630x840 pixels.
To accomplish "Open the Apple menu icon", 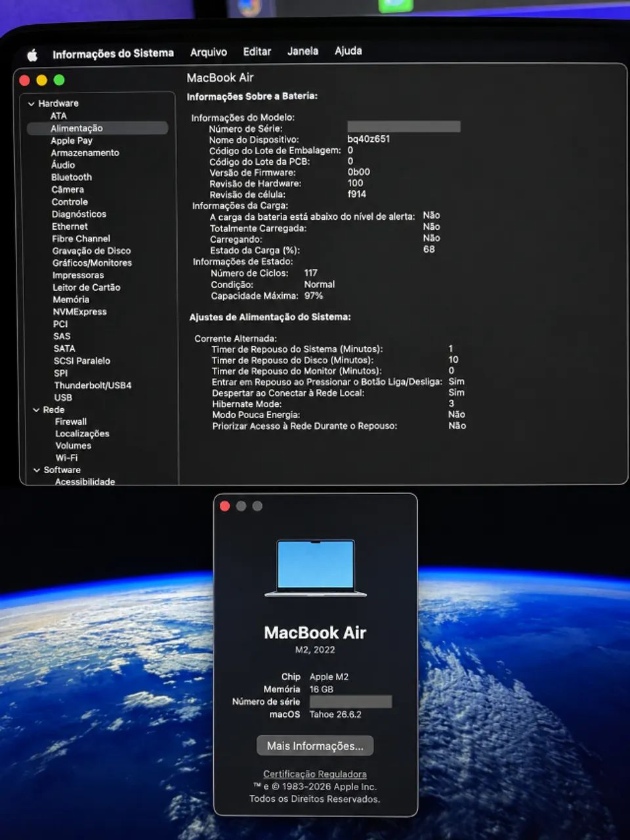I will coord(32,55).
